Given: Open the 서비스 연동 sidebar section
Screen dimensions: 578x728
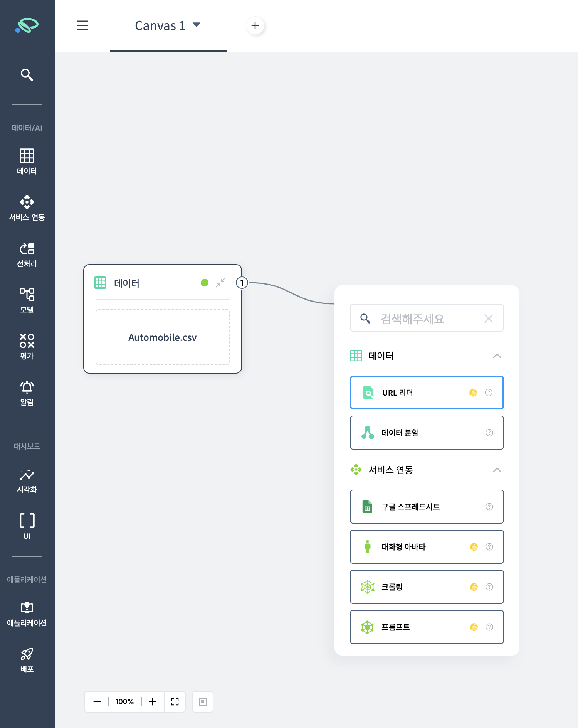Looking at the screenshot, I should [x=27, y=208].
